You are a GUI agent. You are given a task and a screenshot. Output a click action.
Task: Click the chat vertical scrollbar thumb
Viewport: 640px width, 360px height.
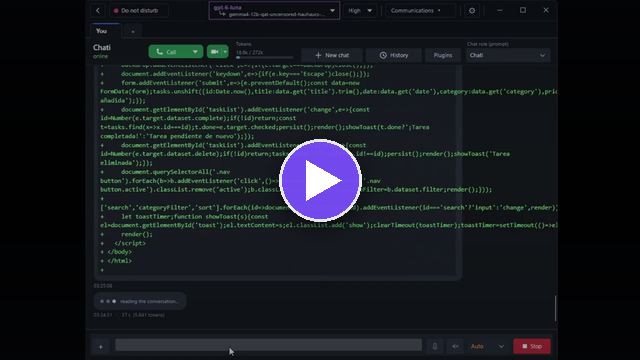pyautogui.click(x=555, y=308)
